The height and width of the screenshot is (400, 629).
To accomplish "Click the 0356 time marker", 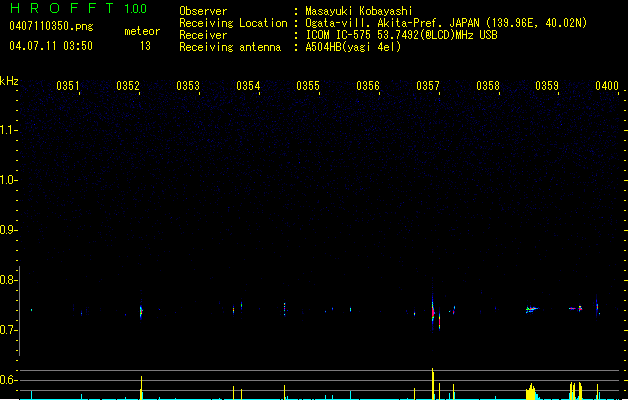I will (x=368, y=86).
